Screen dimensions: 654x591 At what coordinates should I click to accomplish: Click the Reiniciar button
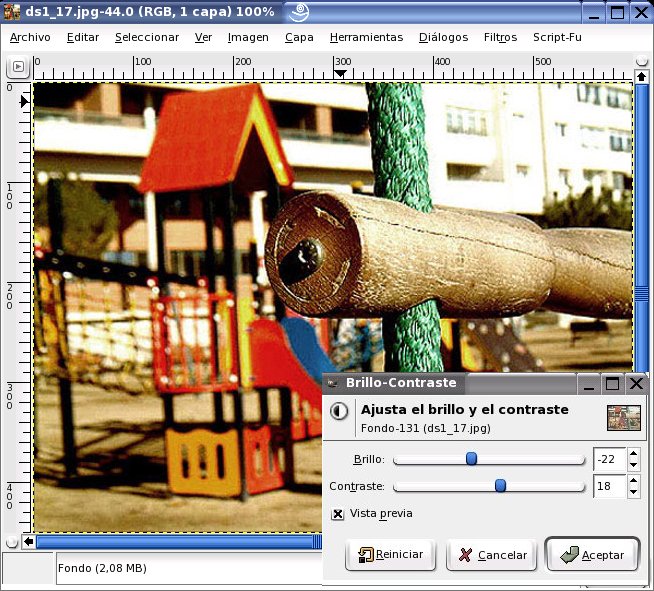[x=390, y=555]
